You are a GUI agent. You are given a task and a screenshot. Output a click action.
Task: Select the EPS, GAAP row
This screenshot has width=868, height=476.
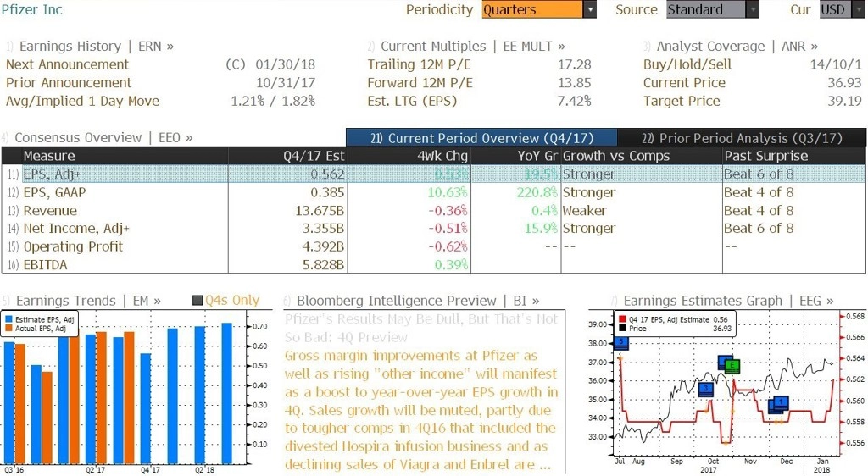tap(433, 192)
